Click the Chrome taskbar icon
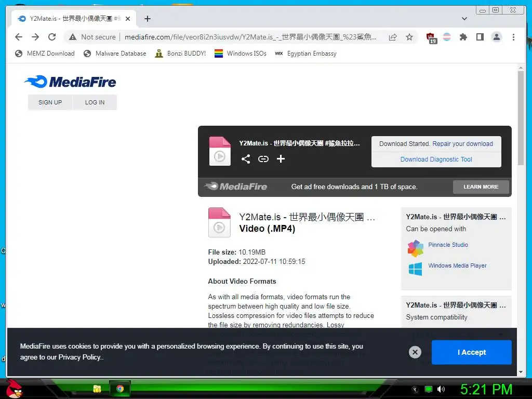Screen dimensions: 532x399 click(x=120, y=389)
